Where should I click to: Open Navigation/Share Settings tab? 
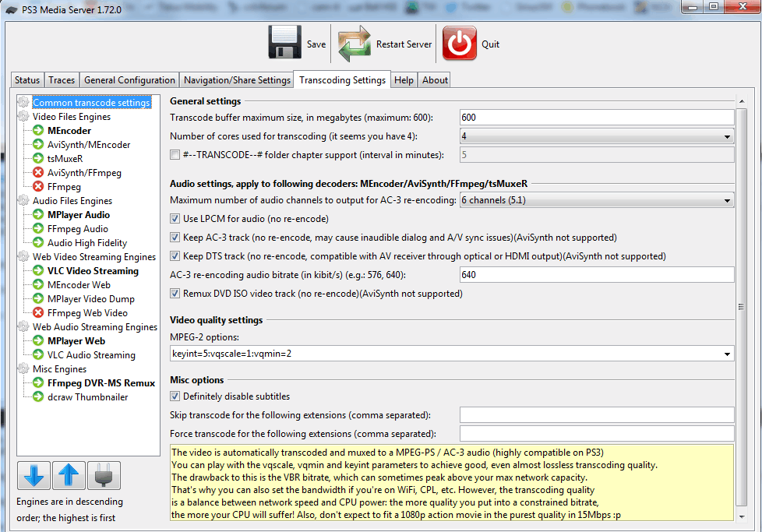(x=237, y=80)
